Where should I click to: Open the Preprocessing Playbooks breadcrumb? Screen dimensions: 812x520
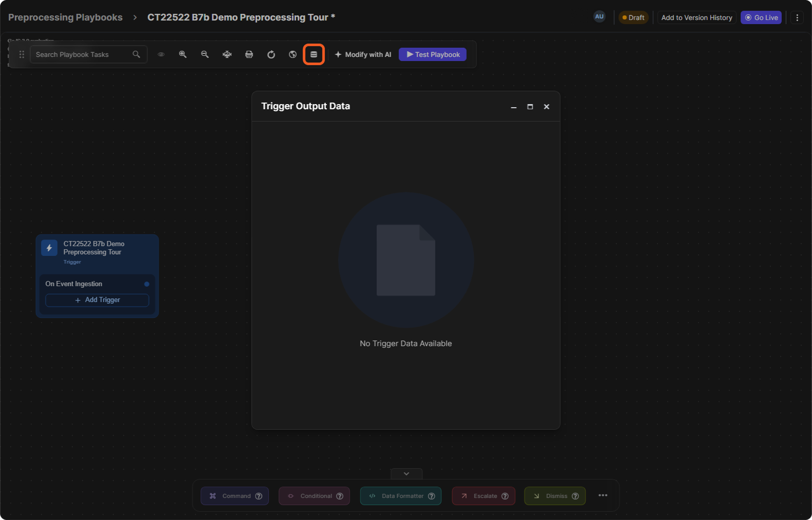[x=65, y=17]
